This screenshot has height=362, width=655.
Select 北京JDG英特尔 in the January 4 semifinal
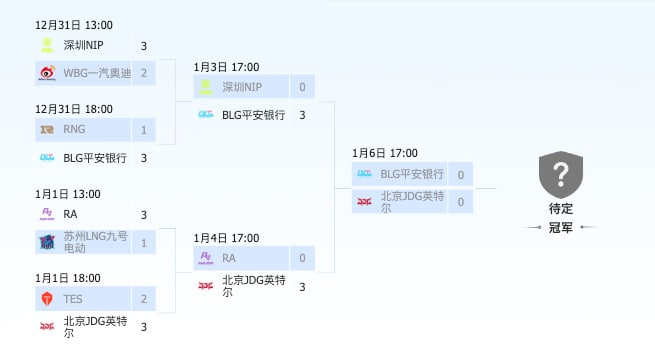tap(254, 286)
